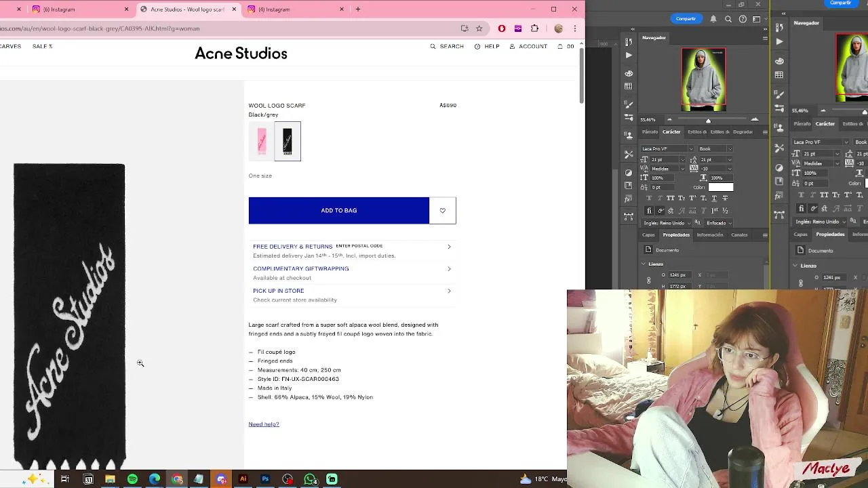Switch to Párrafo tab in left panel

coord(650,131)
